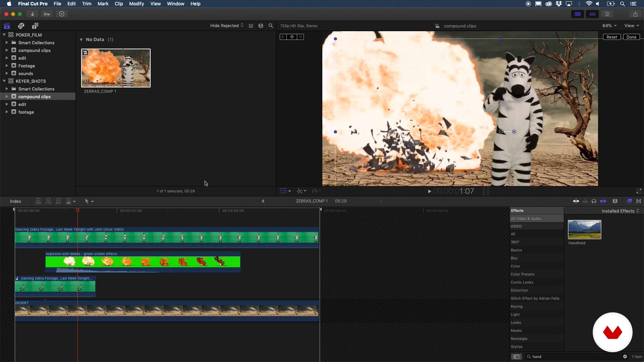Click the effects search field

pos(576,357)
